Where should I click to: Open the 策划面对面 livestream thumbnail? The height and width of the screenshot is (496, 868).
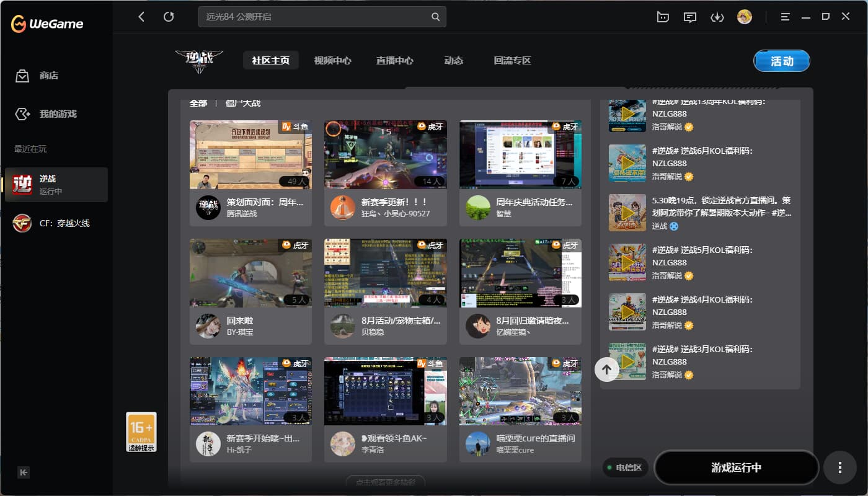pos(250,154)
